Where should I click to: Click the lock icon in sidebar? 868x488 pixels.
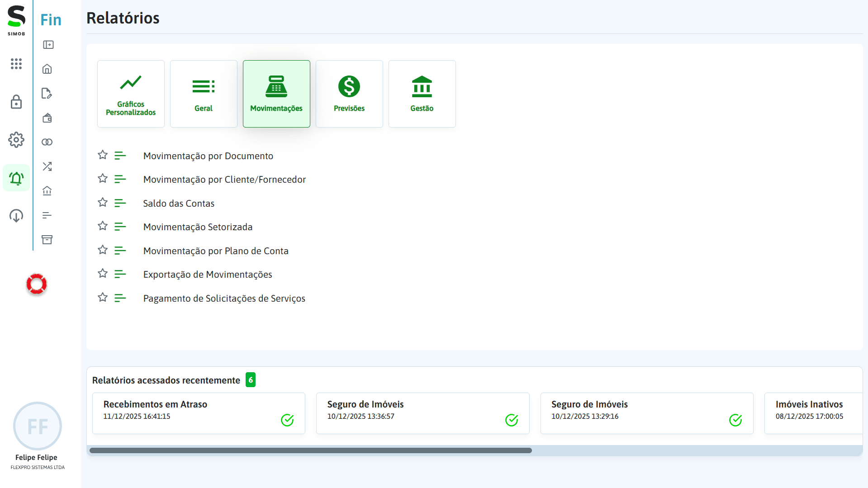16,102
